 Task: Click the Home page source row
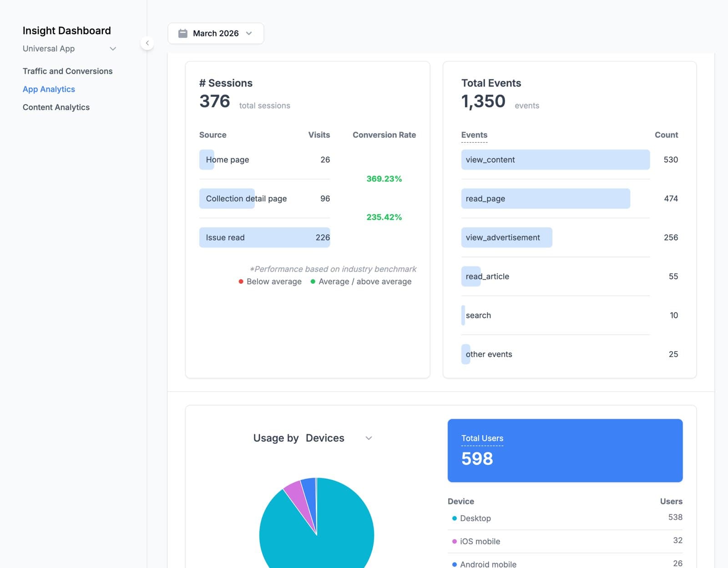[x=264, y=160]
